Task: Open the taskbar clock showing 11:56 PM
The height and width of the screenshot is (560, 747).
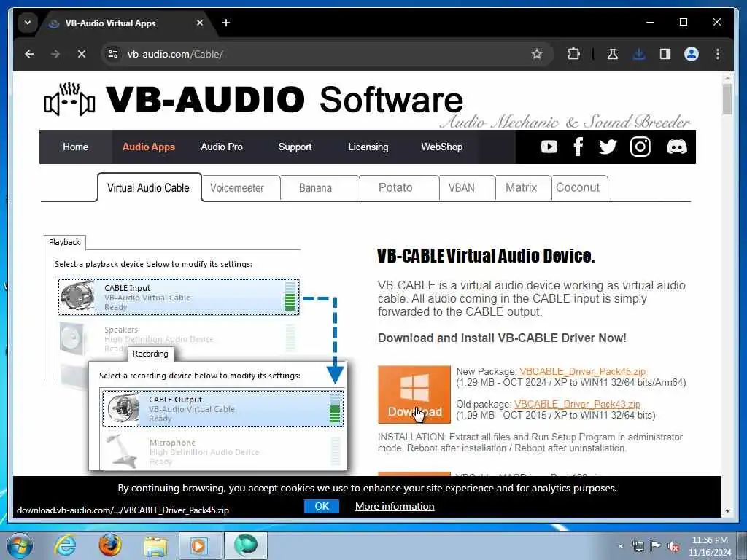Action: 710,545
